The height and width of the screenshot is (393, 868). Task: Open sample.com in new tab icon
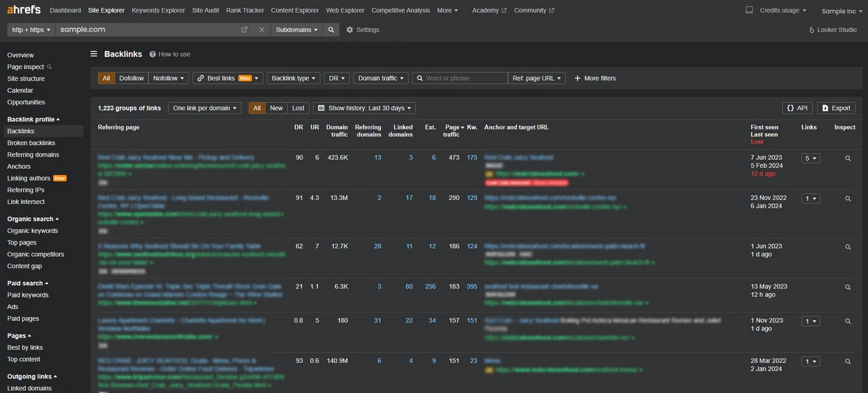point(244,30)
